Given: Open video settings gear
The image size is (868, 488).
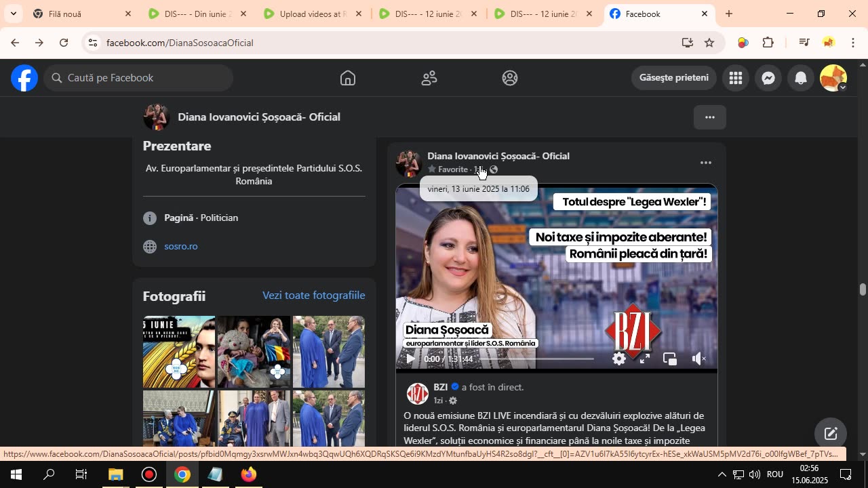Looking at the screenshot, I should 619,359.
